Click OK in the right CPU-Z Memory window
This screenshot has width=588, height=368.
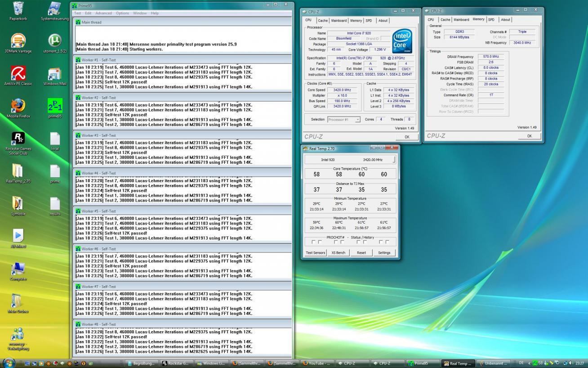coord(530,136)
